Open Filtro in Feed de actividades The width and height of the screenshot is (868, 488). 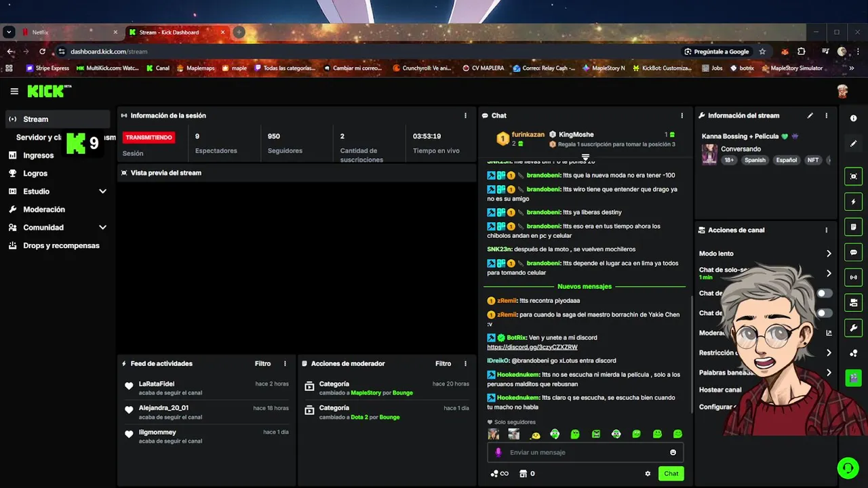pos(262,364)
